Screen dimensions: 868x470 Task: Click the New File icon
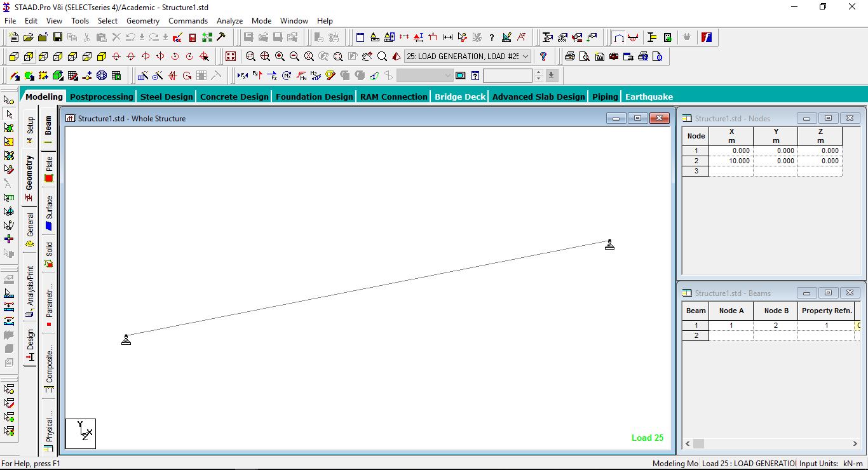point(15,37)
